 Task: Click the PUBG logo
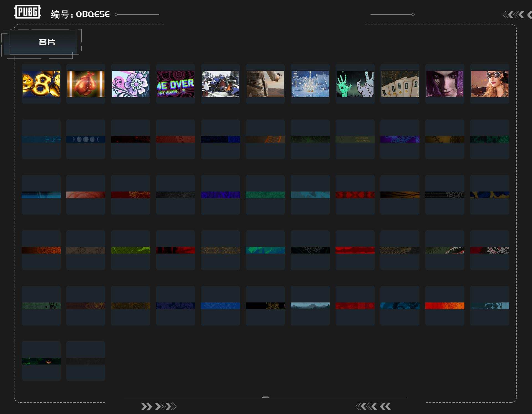coord(28,12)
